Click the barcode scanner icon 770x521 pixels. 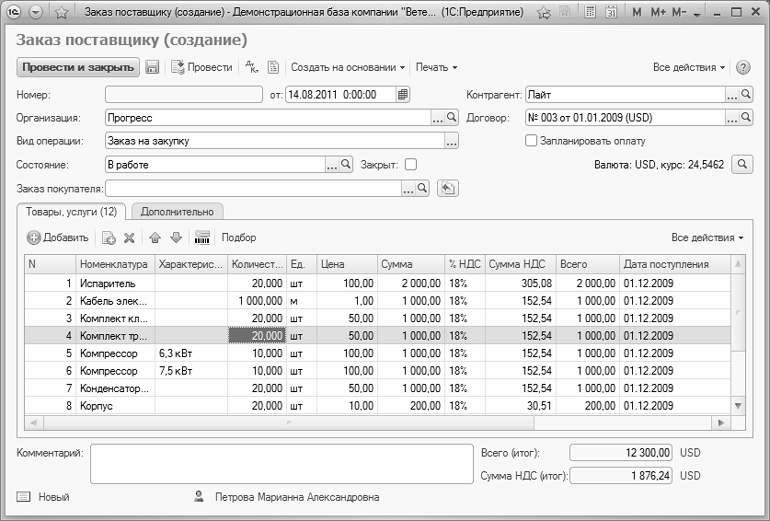(202, 238)
